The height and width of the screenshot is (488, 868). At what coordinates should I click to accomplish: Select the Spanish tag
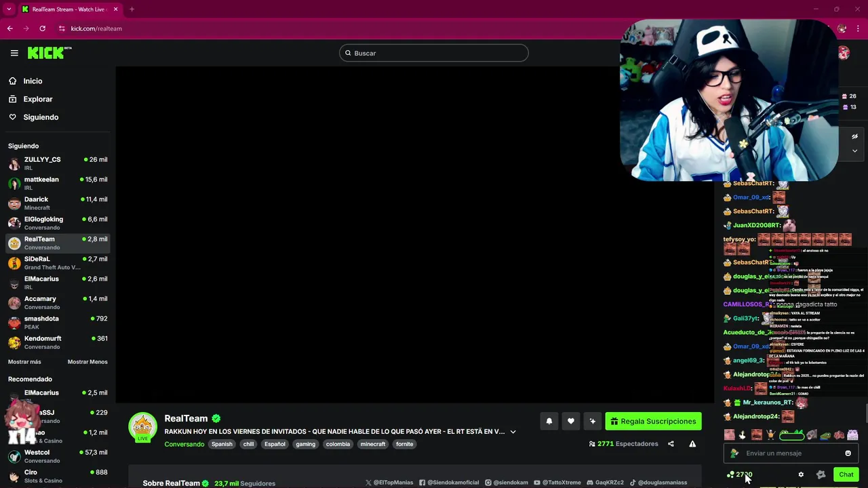click(222, 444)
